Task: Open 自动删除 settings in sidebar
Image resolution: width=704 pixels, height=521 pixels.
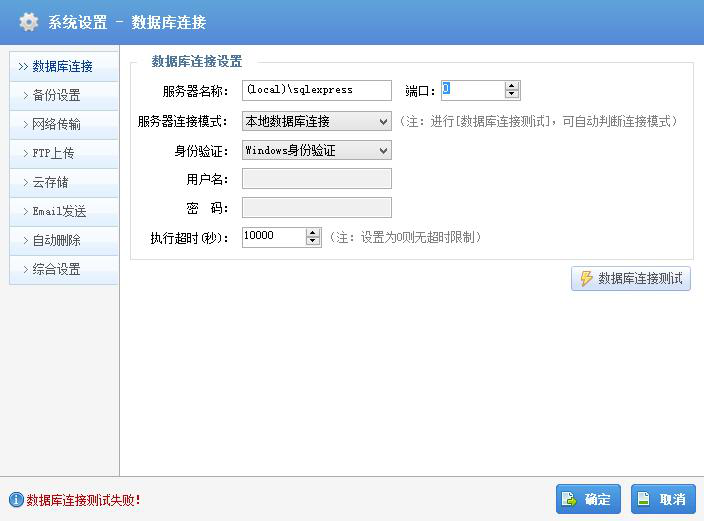Action: point(64,241)
